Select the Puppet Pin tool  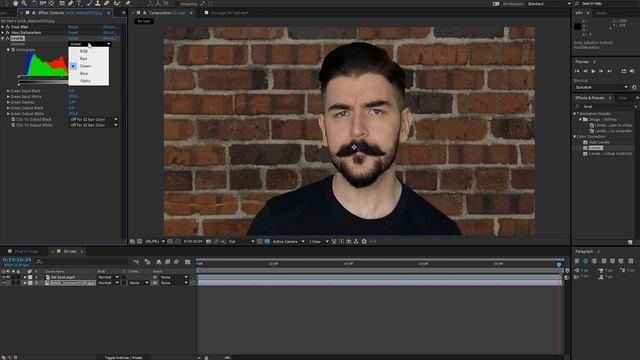coord(128,3)
